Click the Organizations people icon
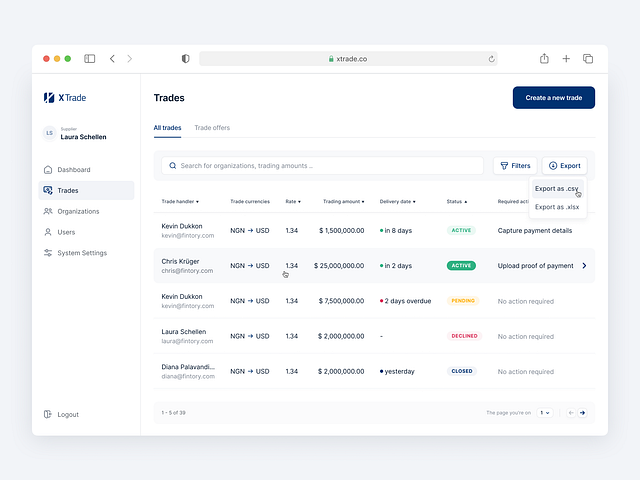This screenshot has height=480, width=640. pos(48,211)
